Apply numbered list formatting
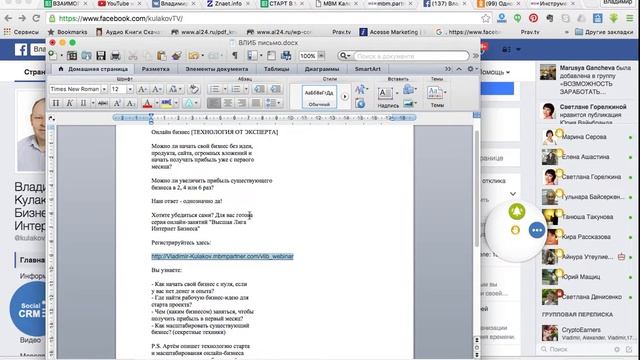 coord(236,89)
